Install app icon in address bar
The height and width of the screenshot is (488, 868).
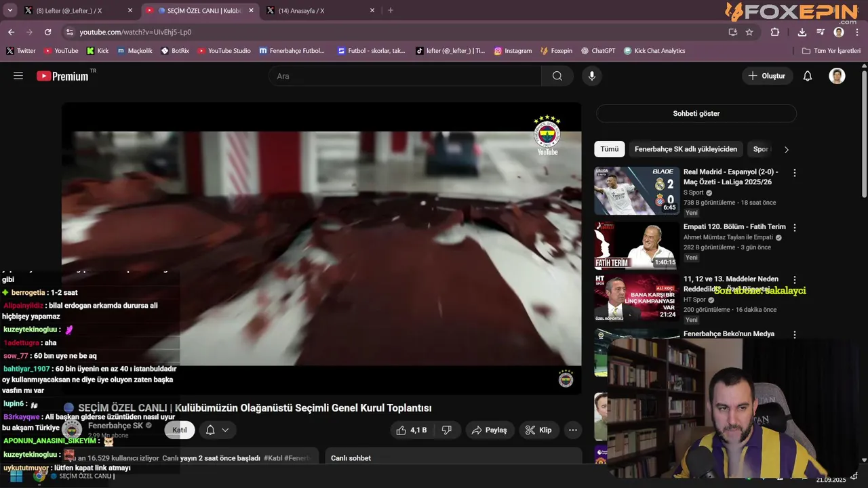coord(732,32)
